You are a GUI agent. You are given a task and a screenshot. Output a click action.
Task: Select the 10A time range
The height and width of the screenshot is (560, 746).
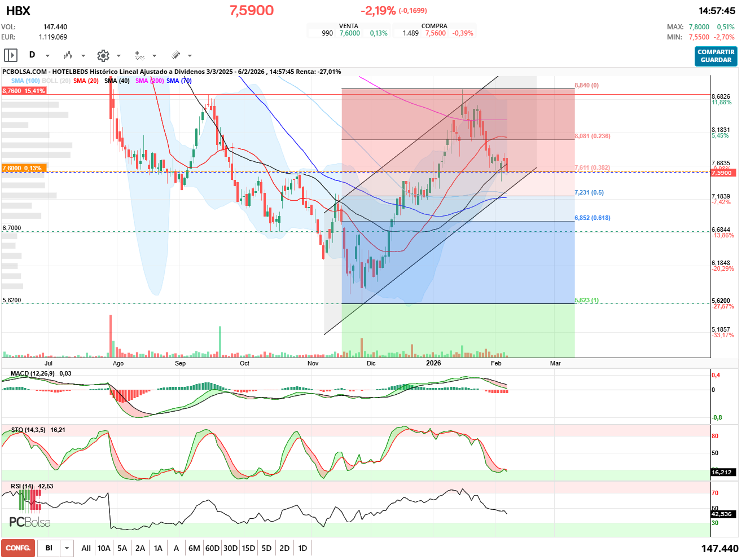coord(104,548)
